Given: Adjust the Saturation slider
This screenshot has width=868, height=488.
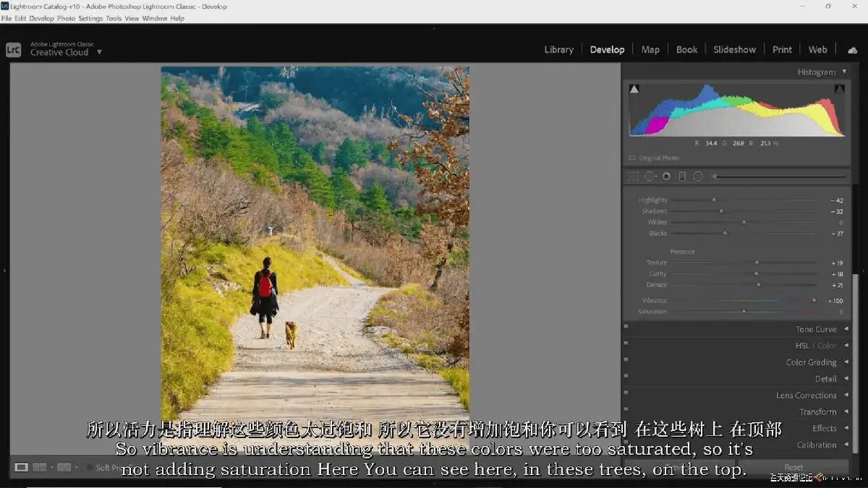Looking at the screenshot, I should (x=744, y=312).
